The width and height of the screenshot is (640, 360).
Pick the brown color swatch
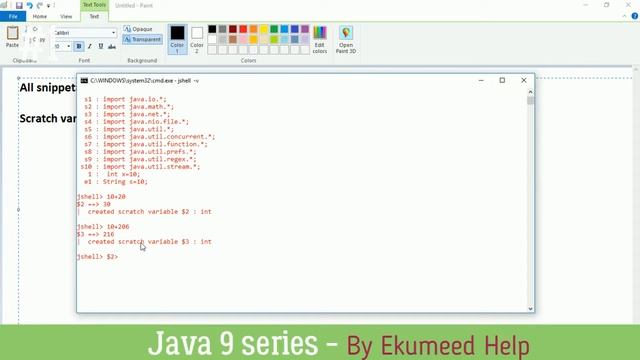[x=233, y=39]
